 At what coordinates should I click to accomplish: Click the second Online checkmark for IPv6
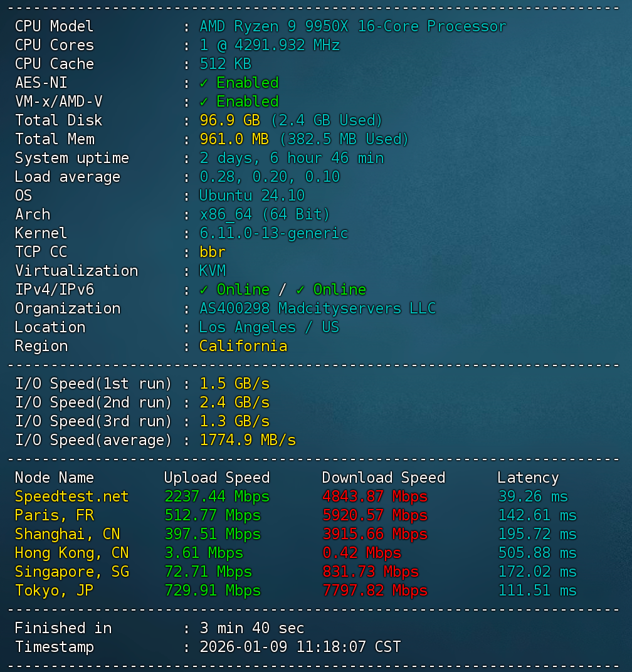pyautogui.click(x=301, y=290)
